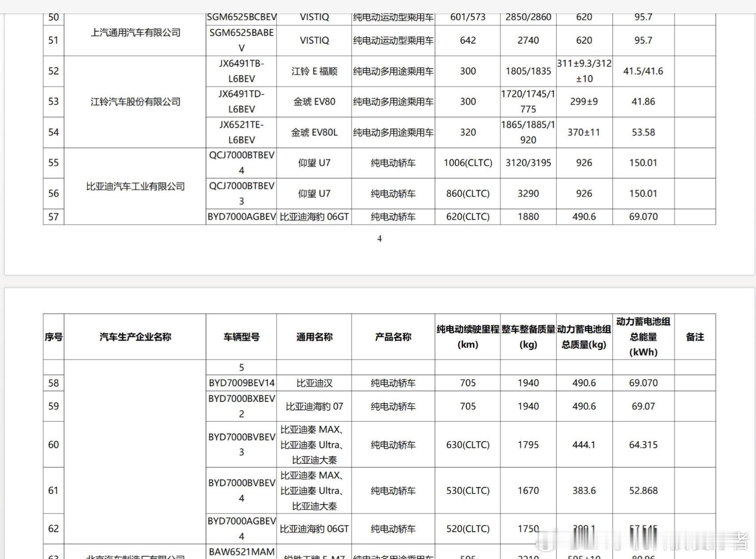Click company name 比亚迪汽车工业有限公司
Screen dimensions: 756x559
[135, 186]
